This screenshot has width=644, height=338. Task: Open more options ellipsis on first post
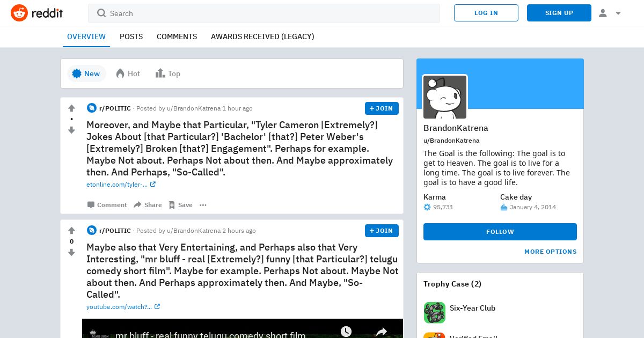[x=203, y=205]
